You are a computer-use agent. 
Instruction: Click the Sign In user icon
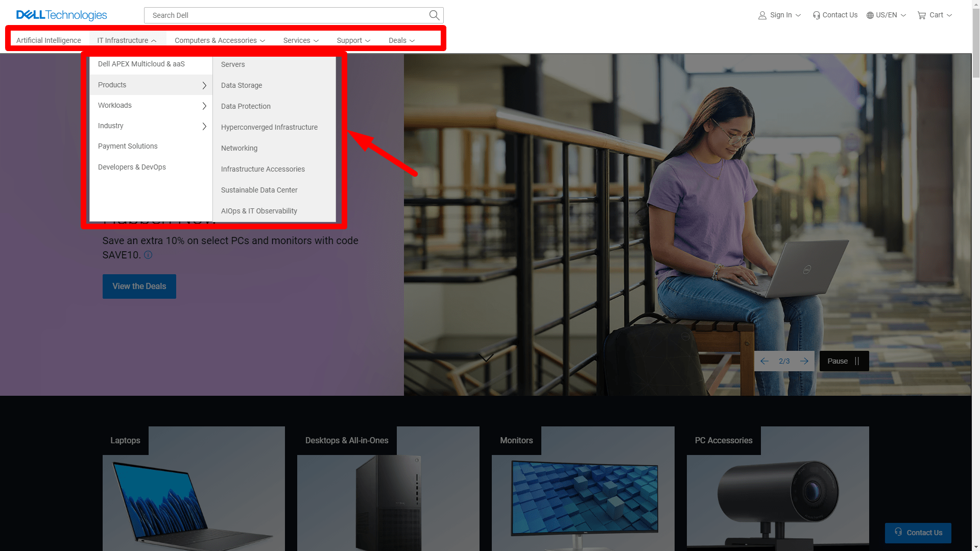(762, 15)
